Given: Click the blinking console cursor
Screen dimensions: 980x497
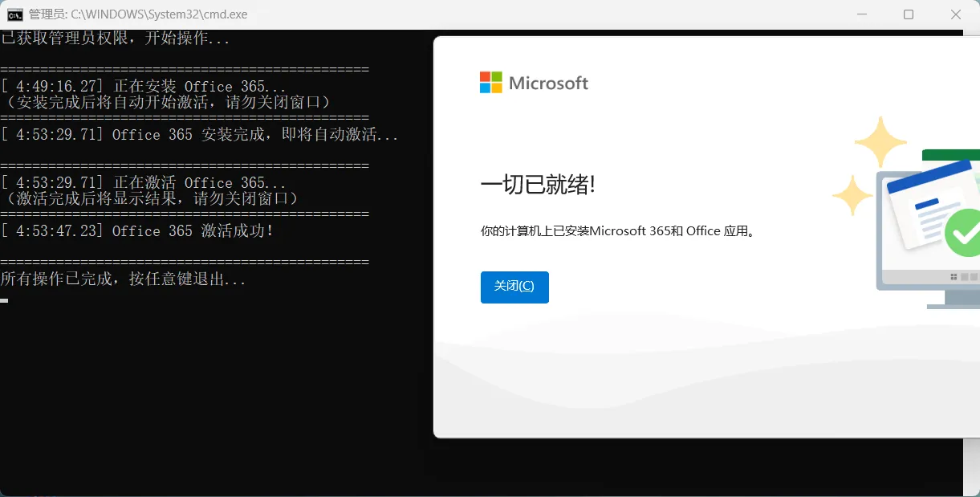Looking at the screenshot, I should pyautogui.click(x=4, y=300).
